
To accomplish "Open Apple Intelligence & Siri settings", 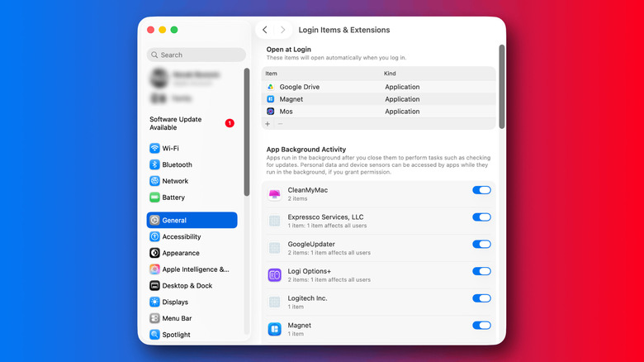I will (x=192, y=269).
